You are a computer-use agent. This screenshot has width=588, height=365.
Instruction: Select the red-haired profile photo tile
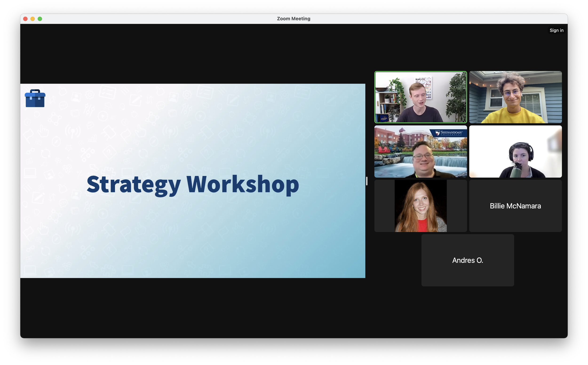[x=420, y=206]
